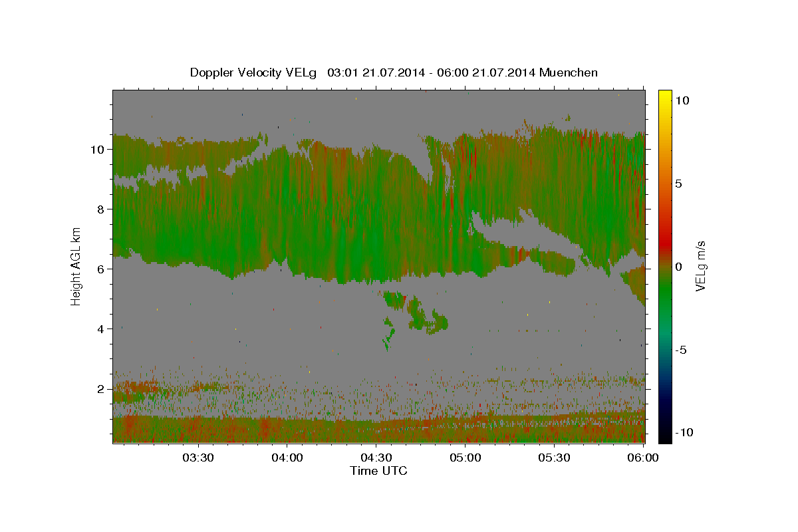Viewport: 798px width, 532px height.
Task: Click the start date '03:01 21.07.2014' in the title
Action: (x=376, y=72)
